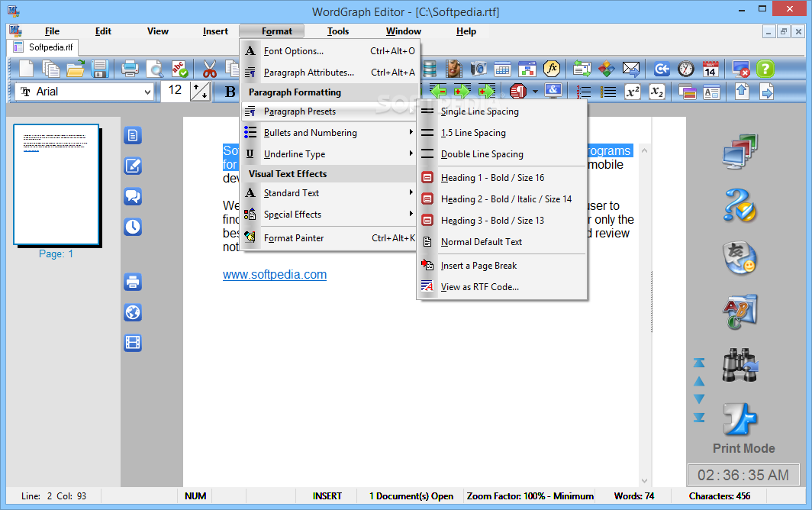Click the ampersand monitor icon
812x510 pixels.
point(553,91)
